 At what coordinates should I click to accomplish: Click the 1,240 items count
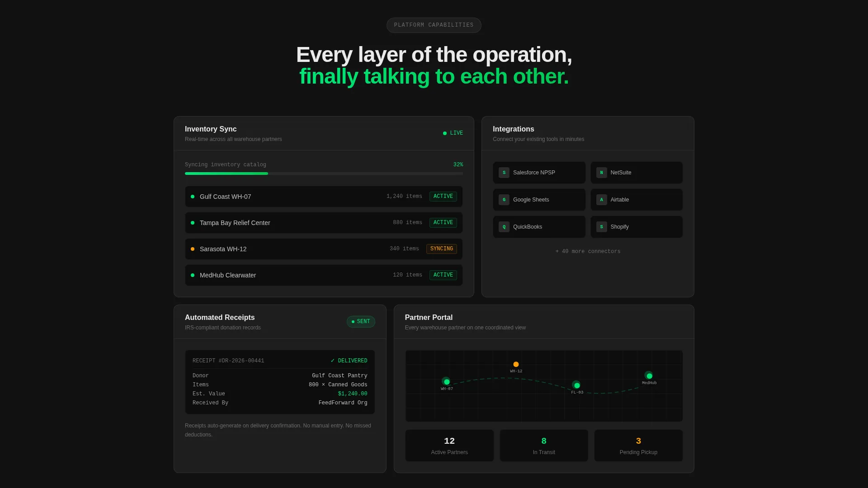point(404,197)
